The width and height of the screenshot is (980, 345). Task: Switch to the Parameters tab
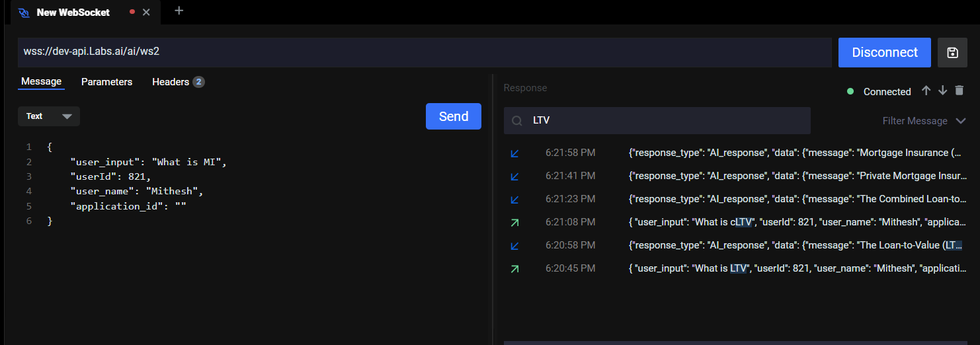[x=106, y=82]
